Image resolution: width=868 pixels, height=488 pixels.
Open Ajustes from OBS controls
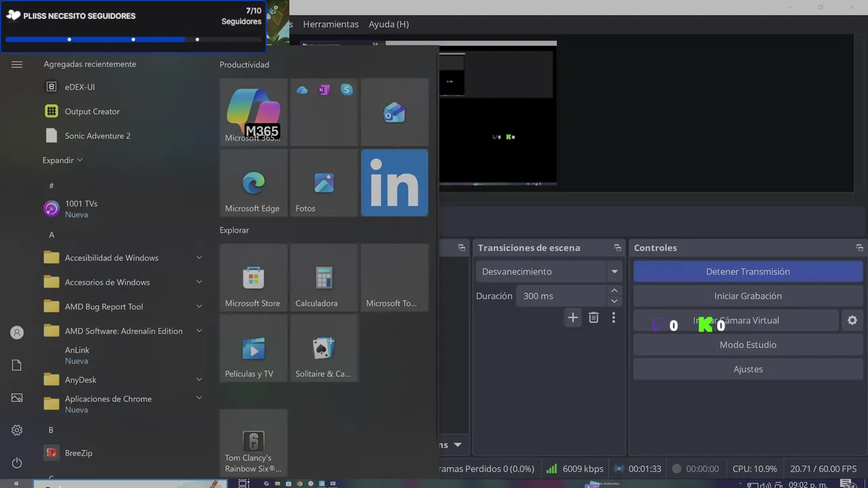point(748,369)
